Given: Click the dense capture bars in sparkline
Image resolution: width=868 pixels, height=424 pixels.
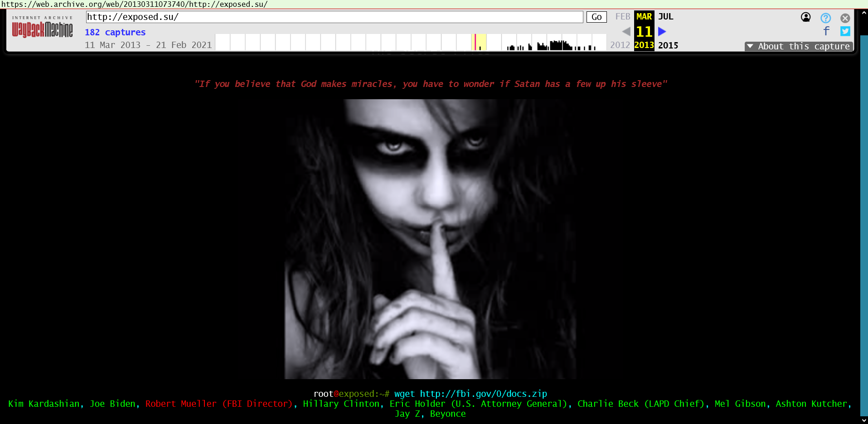Looking at the screenshot, I should pos(561,45).
